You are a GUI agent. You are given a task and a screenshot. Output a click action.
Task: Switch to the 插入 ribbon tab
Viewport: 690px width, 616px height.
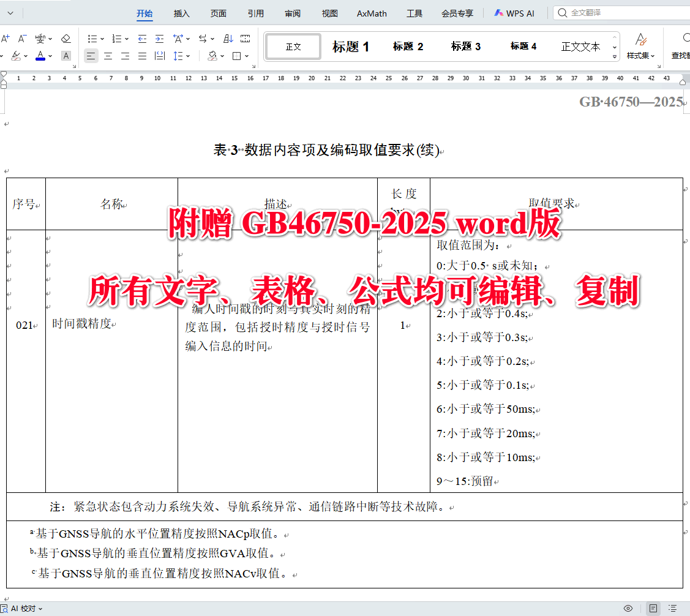coord(181,13)
